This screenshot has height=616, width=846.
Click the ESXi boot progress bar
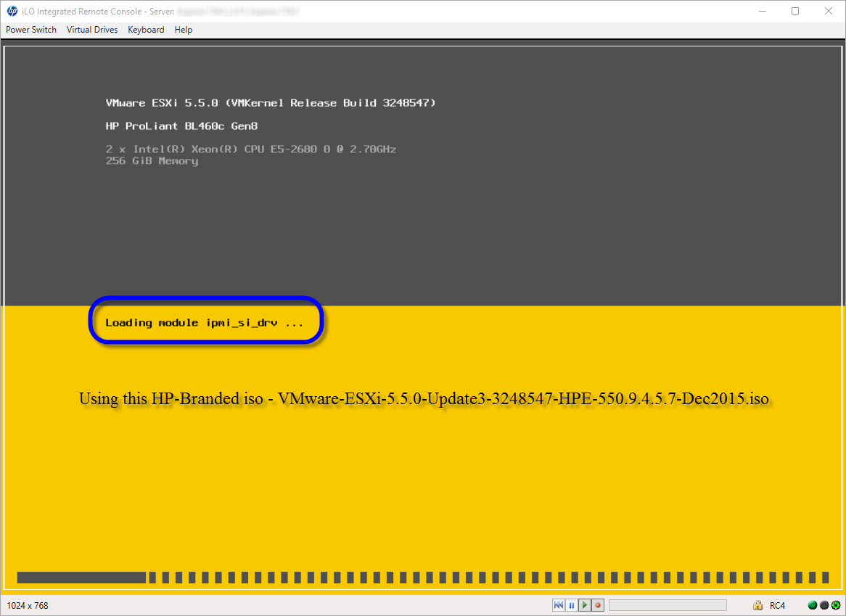tap(423, 578)
